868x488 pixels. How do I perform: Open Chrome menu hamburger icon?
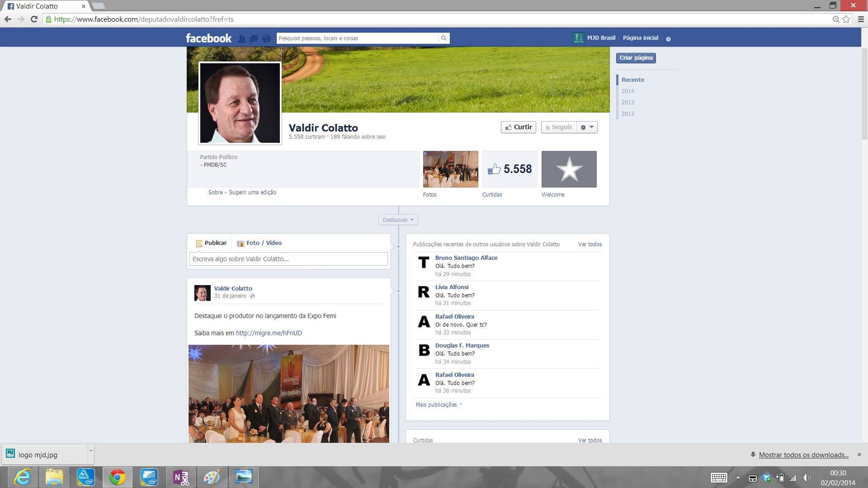pyautogui.click(x=861, y=19)
